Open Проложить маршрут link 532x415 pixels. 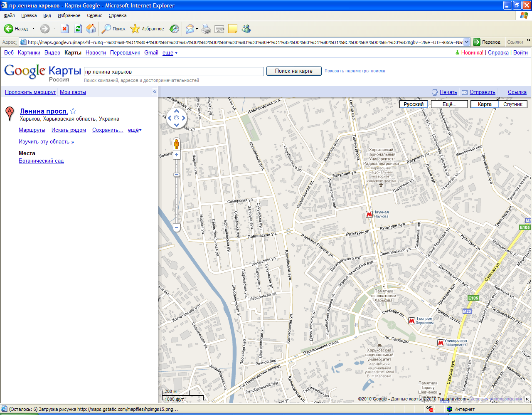click(30, 92)
